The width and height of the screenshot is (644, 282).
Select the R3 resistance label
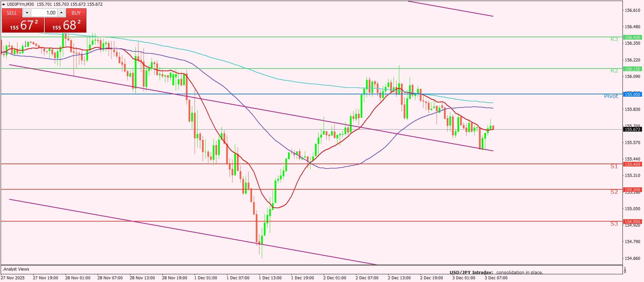(x=614, y=39)
